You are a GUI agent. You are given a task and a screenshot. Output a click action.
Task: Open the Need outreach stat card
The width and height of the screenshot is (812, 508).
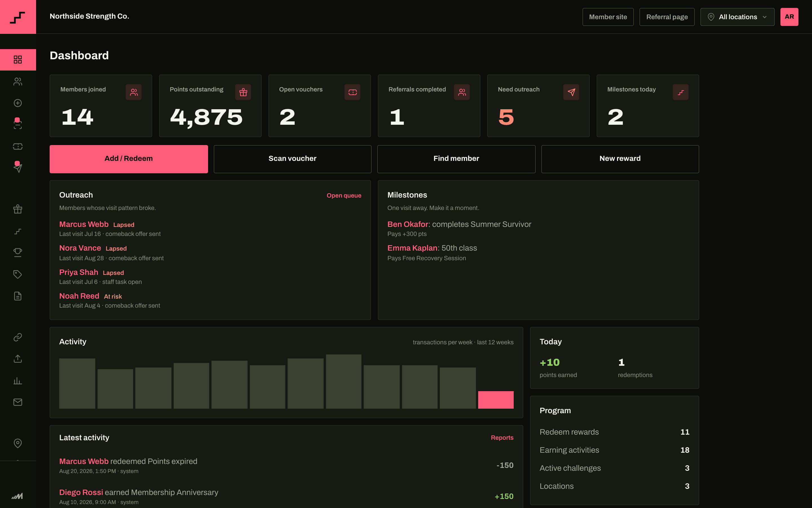pyautogui.click(x=538, y=106)
